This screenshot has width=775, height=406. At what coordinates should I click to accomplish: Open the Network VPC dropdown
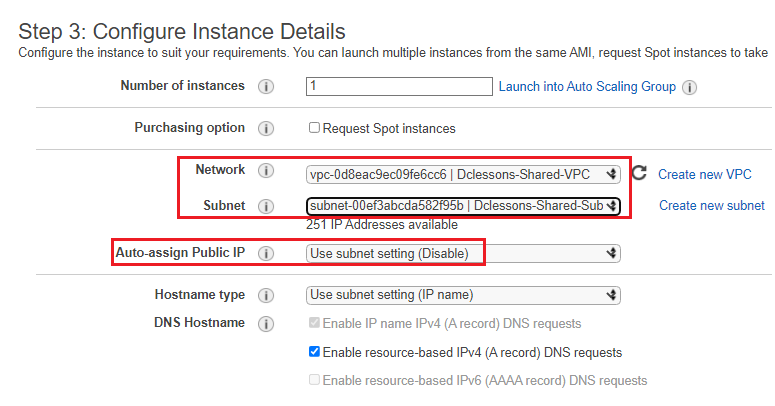pyautogui.click(x=463, y=175)
